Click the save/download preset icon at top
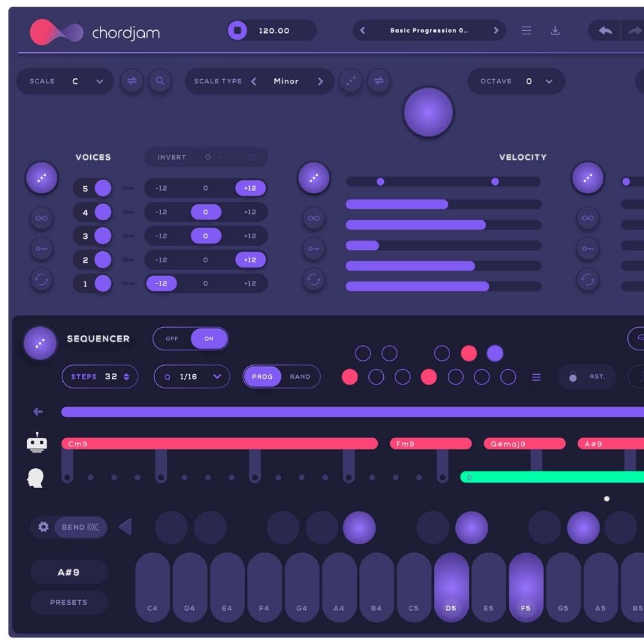 click(555, 30)
